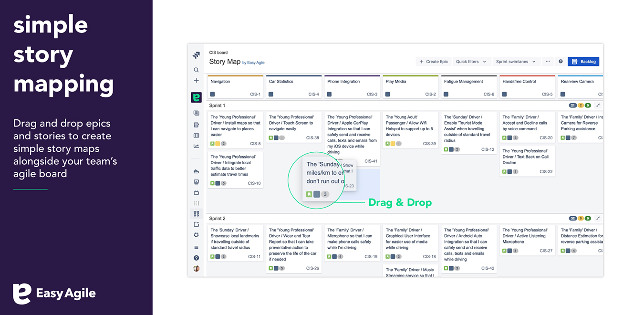Click the help icon in top toolbar

561,62
